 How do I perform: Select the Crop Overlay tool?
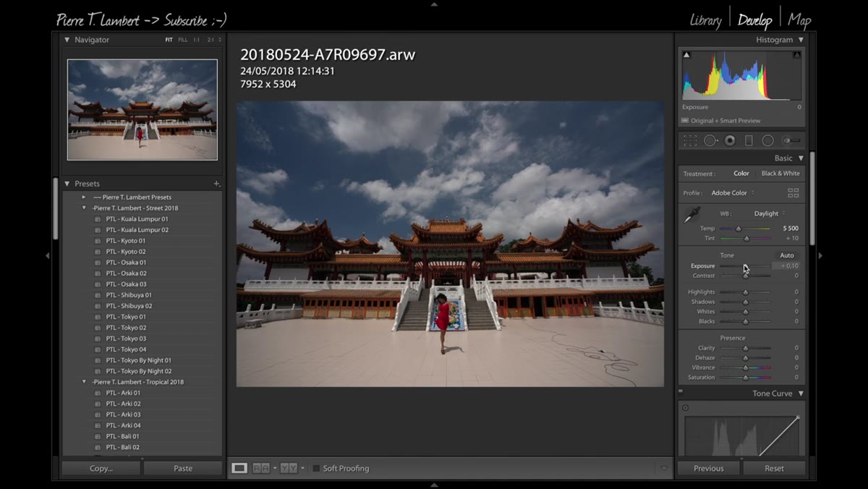pyautogui.click(x=690, y=140)
